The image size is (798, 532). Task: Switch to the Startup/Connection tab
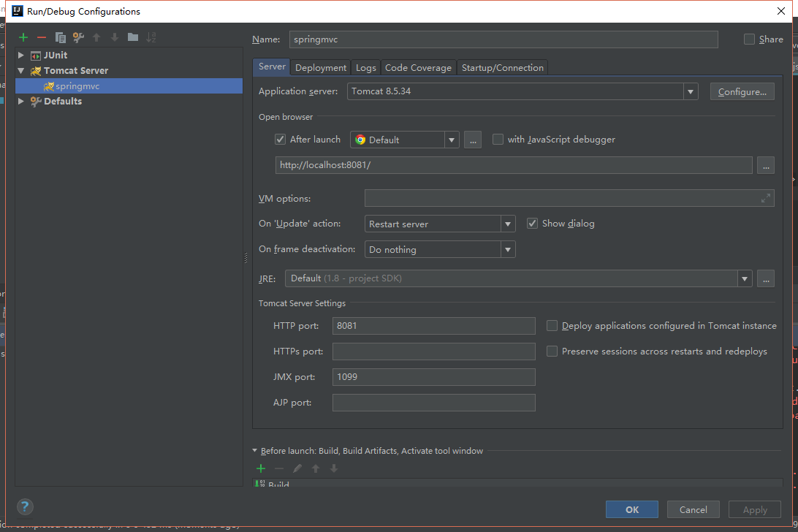click(502, 68)
